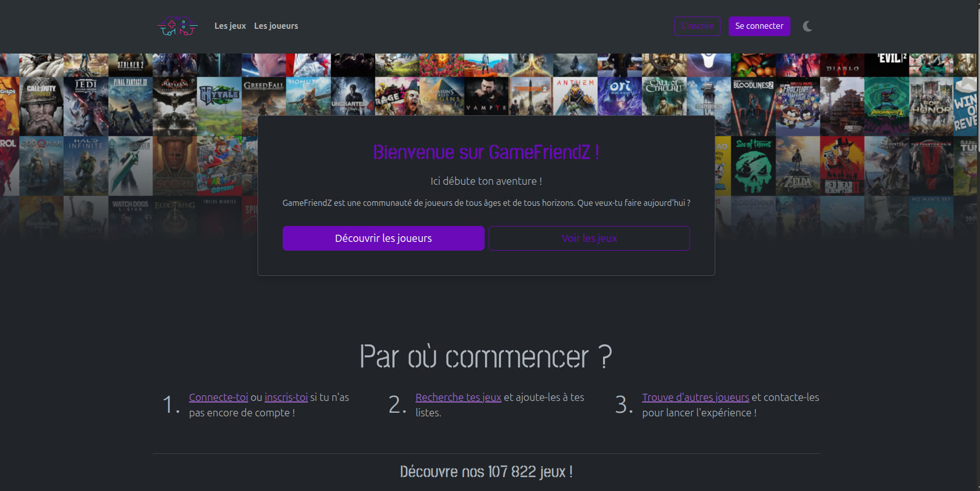The height and width of the screenshot is (491, 980).
Task: Click the Par où commencer heading
Action: (486, 356)
